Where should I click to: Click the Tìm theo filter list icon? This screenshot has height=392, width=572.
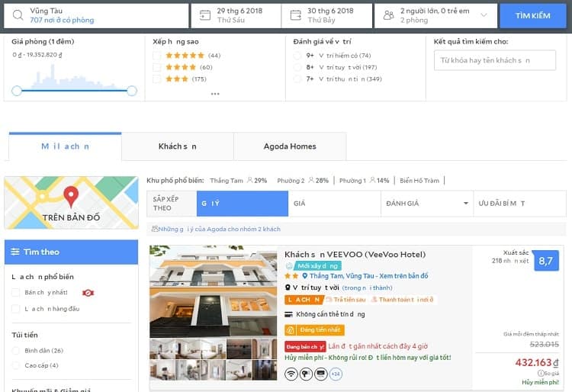coord(15,252)
